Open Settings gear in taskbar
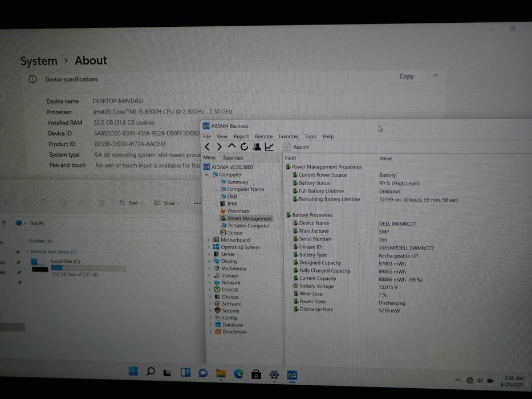The width and height of the screenshot is (532, 399). (x=274, y=375)
